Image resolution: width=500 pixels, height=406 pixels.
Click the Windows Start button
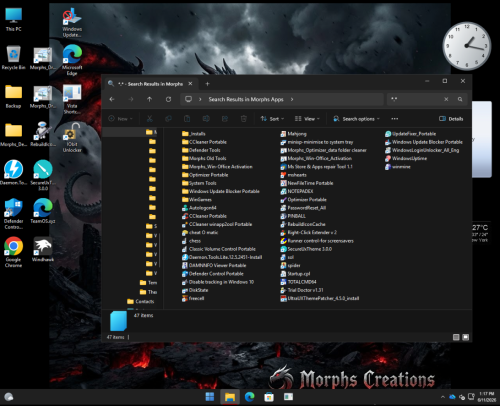click(210, 397)
